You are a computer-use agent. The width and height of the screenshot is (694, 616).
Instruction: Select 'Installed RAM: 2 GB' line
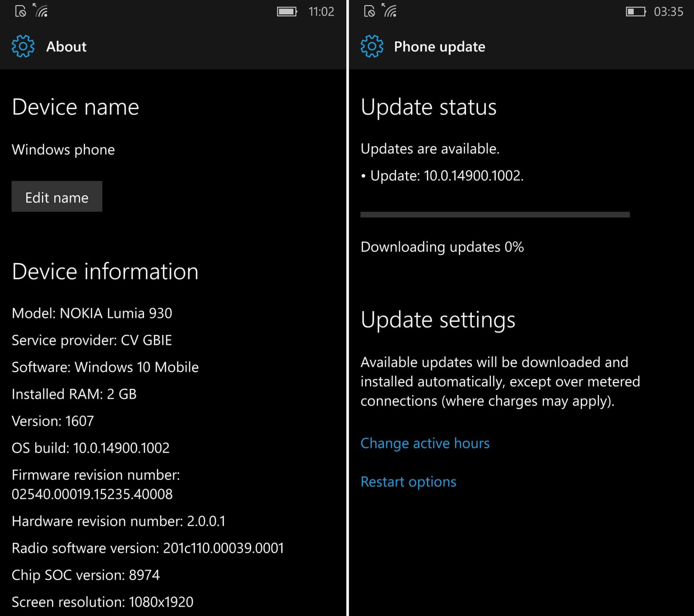(74, 394)
